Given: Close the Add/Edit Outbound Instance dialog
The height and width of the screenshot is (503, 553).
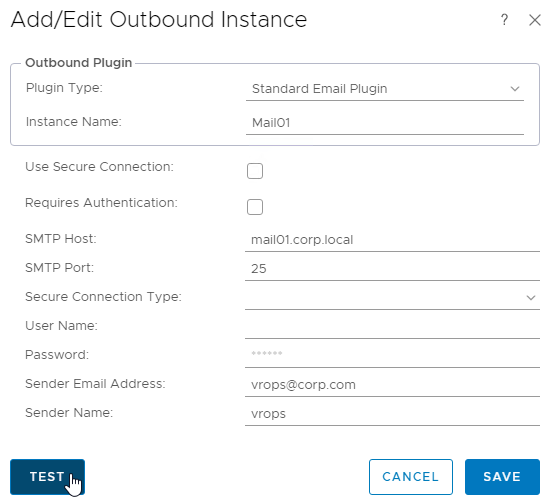Looking at the screenshot, I should [535, 20].
